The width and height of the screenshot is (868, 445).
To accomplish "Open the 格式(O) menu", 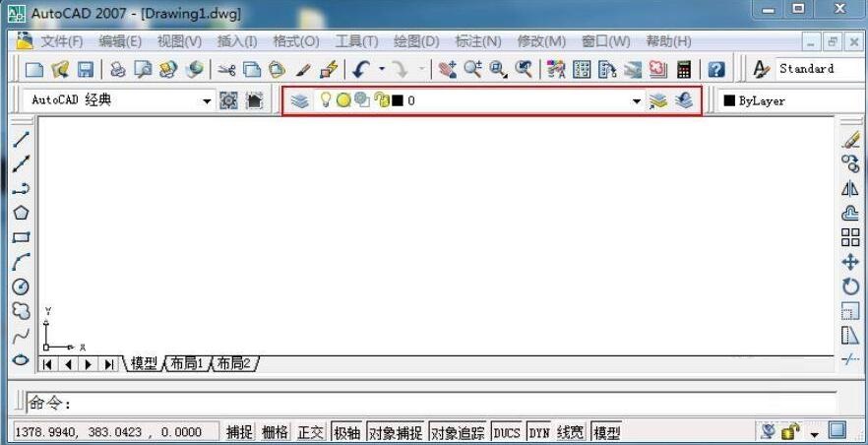I will click(x=296, y=41).
